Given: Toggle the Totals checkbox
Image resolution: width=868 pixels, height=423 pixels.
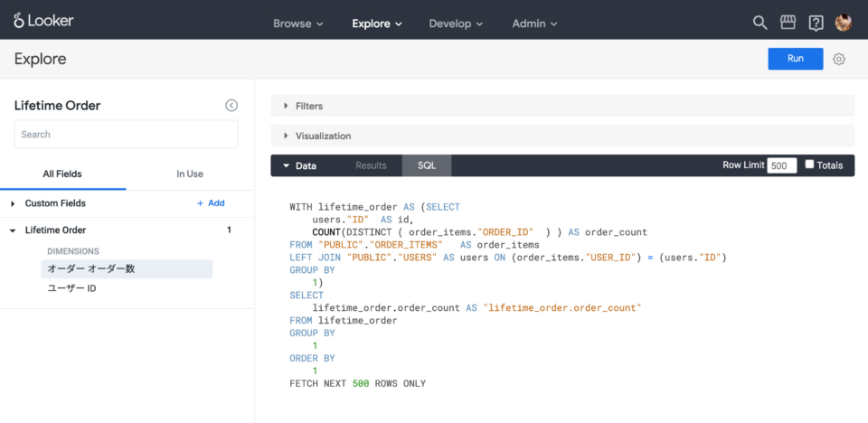Looking at the screenshot, I should click(809, 164).
